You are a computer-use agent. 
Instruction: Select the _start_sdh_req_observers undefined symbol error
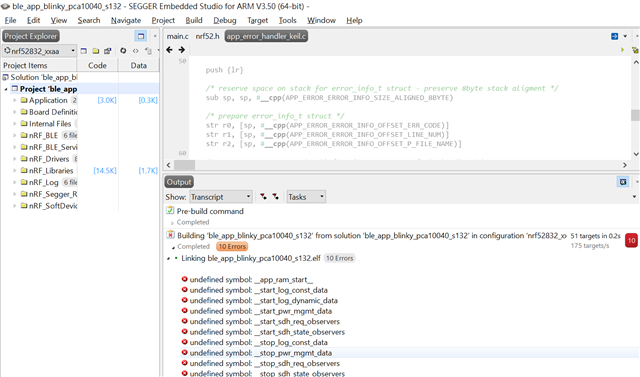[x=409, y=322]
